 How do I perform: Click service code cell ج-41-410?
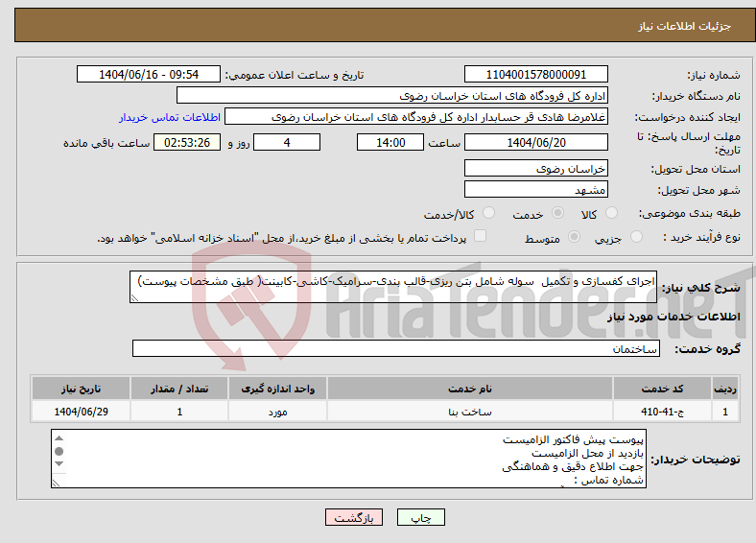[663, 412]
